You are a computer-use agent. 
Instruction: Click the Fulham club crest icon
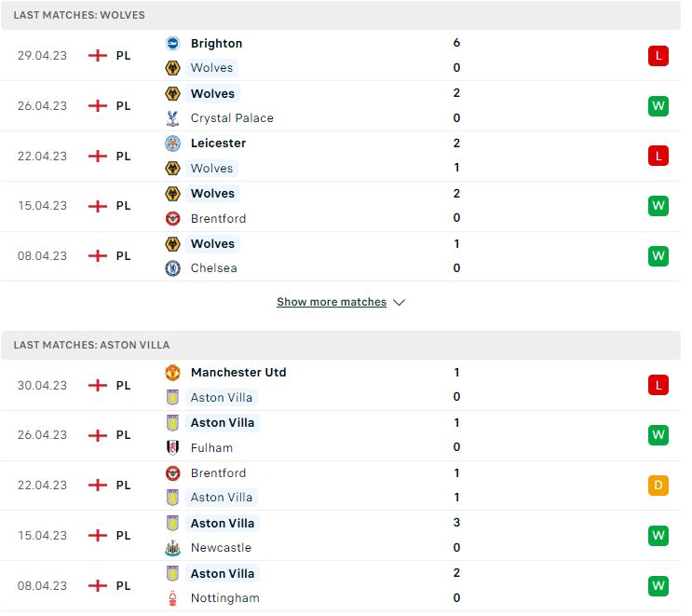click(172, 448)
